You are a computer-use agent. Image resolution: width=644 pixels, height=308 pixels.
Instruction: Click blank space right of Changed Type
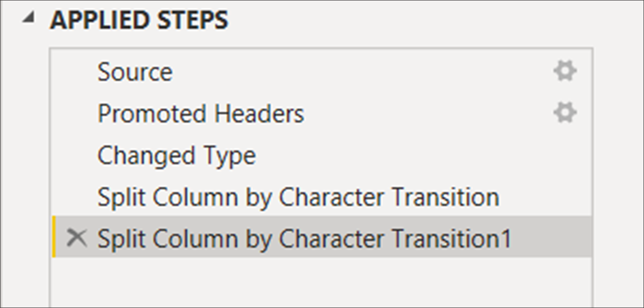click(409, 156)
